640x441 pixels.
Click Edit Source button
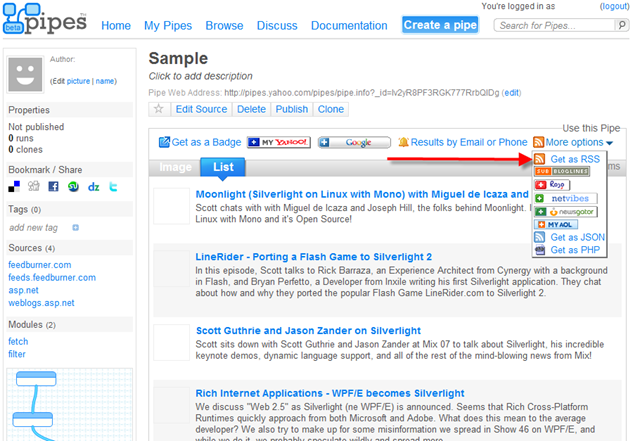tap(201, 109)
